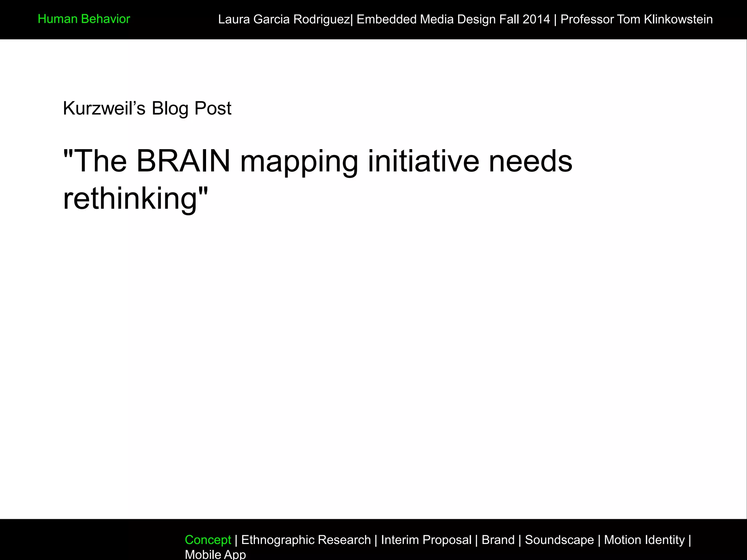The width and height of the screenshot is (747, 560).
Task: Click the year 2014 in the header
Action: click(x=536, y=19)
